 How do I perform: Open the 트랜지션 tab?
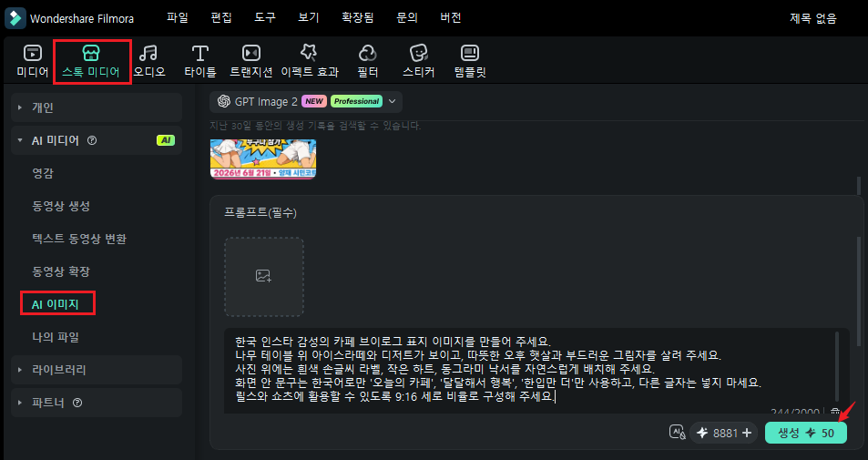point(251,61)
